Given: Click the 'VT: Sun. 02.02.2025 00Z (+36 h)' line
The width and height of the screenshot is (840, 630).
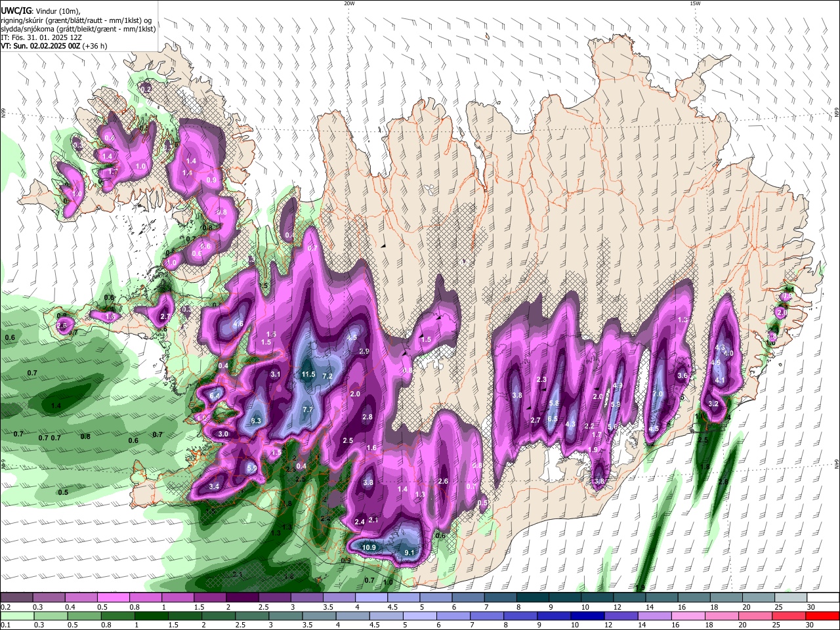Looking at the screenshot, I should coord(54,46).
